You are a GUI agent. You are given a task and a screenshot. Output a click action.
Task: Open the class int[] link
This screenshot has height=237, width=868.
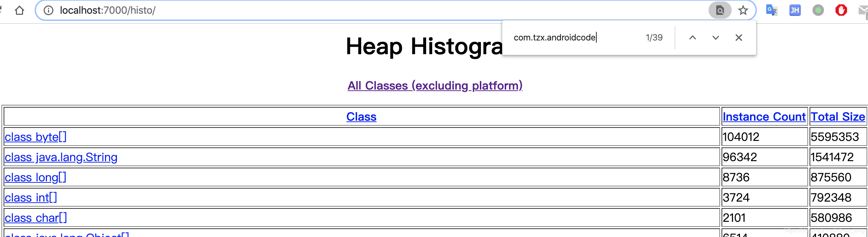pos(31,198)
